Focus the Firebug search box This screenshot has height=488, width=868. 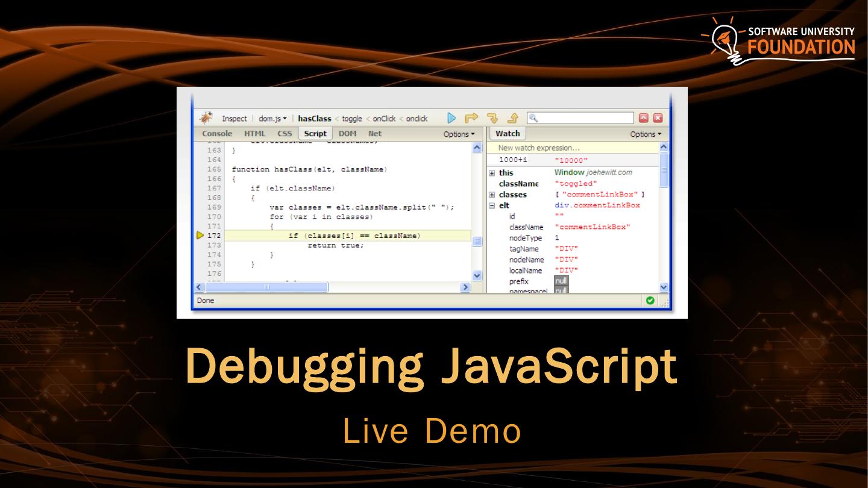(580, 118)
